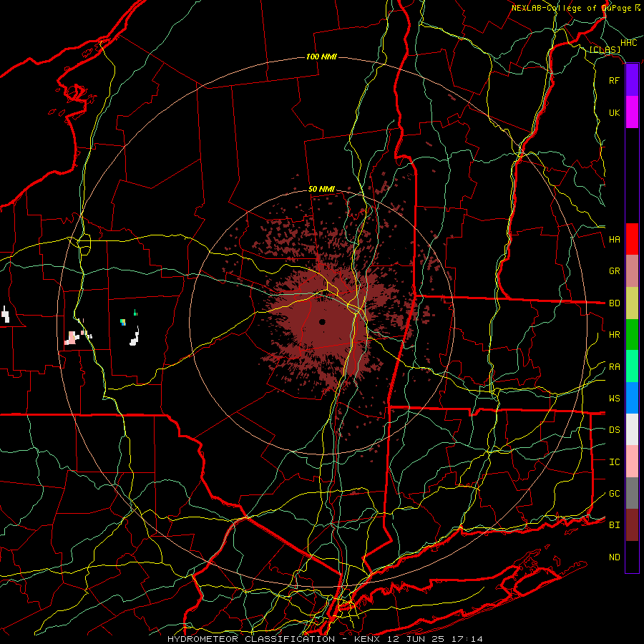644x644 pixels.
Task: Click the BI legend label
Action: coord(614,525)
